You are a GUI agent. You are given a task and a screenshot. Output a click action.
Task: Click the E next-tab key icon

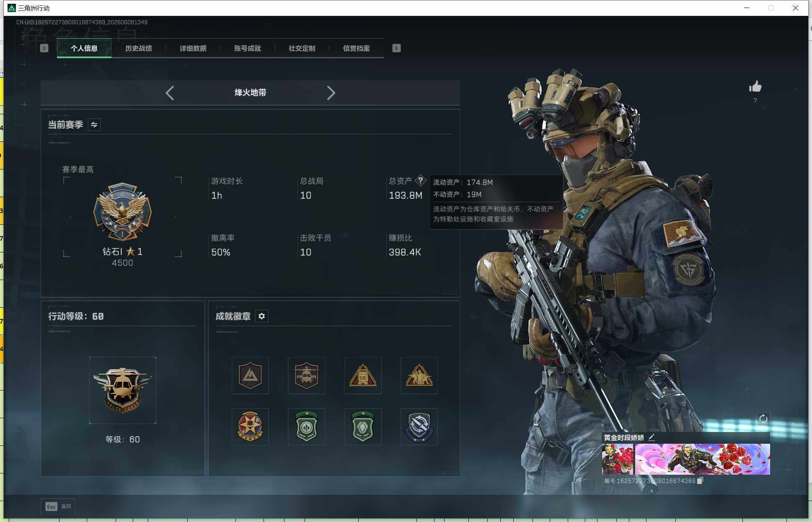point(396,48)
